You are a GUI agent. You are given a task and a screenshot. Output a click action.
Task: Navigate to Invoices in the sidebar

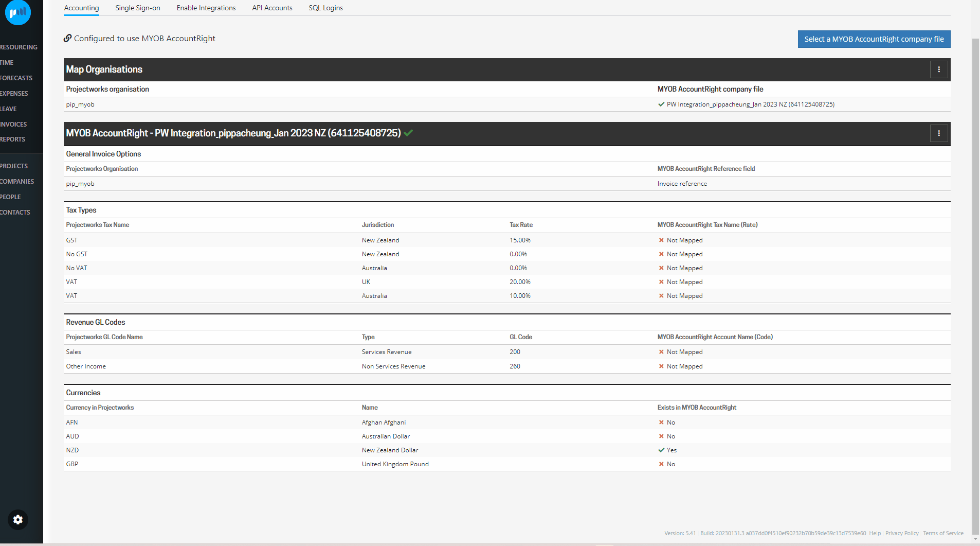click(13, 124)
